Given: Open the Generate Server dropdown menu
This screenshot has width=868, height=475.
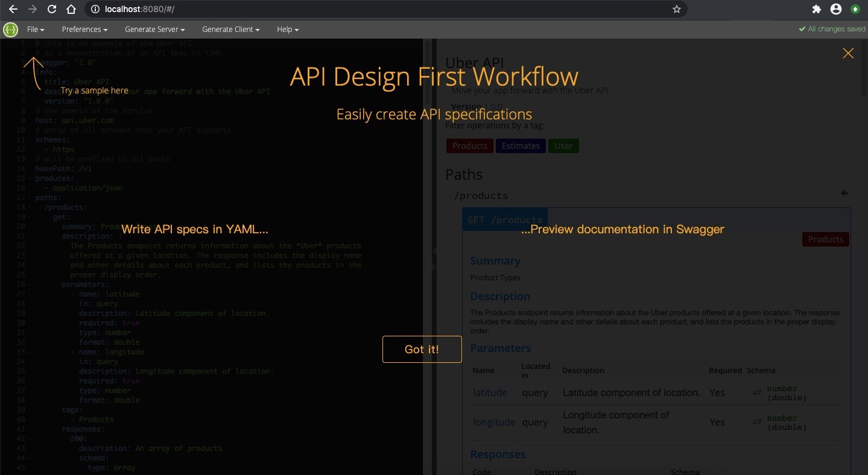Looking at the screenshot, I should (154, 29).
